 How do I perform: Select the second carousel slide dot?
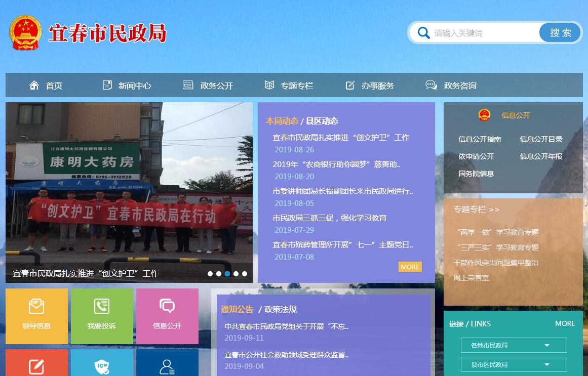click(x=219, y=274)
